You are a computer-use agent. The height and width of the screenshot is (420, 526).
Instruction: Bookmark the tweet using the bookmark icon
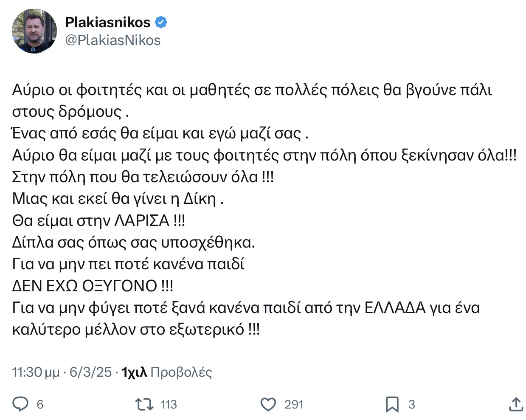(392, 404)
